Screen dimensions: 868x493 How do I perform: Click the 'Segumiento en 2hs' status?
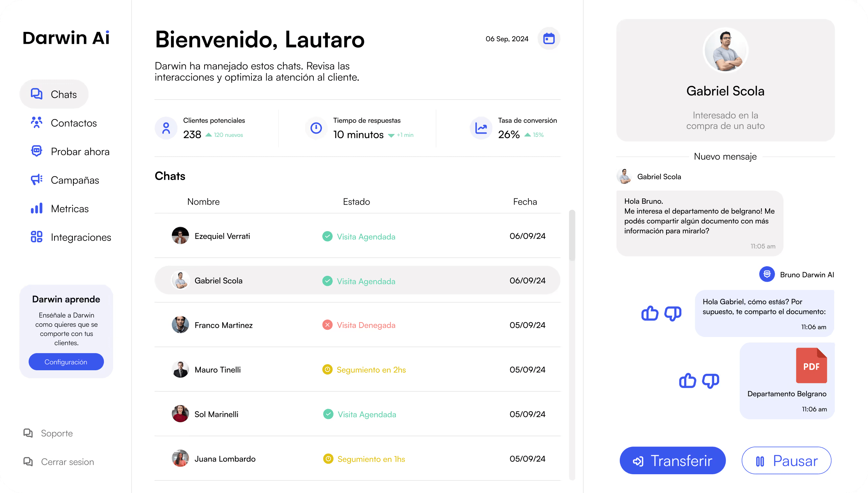click(x=364, y=370)
